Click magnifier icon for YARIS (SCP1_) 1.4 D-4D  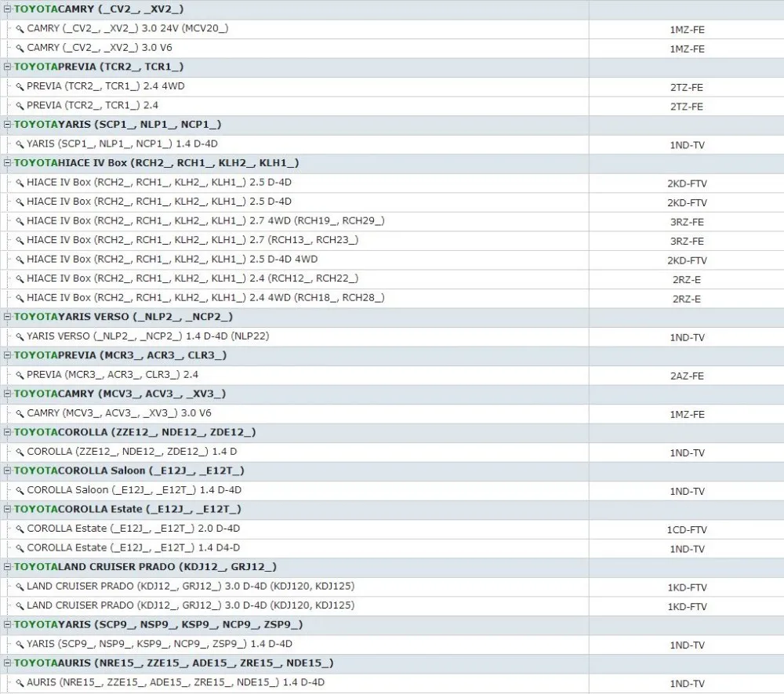coord(20,144)
